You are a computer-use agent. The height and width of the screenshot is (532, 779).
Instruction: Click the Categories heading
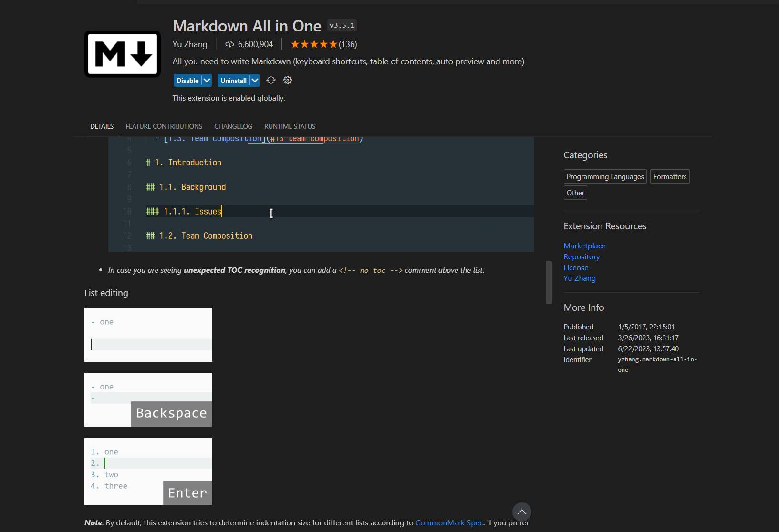585,155
